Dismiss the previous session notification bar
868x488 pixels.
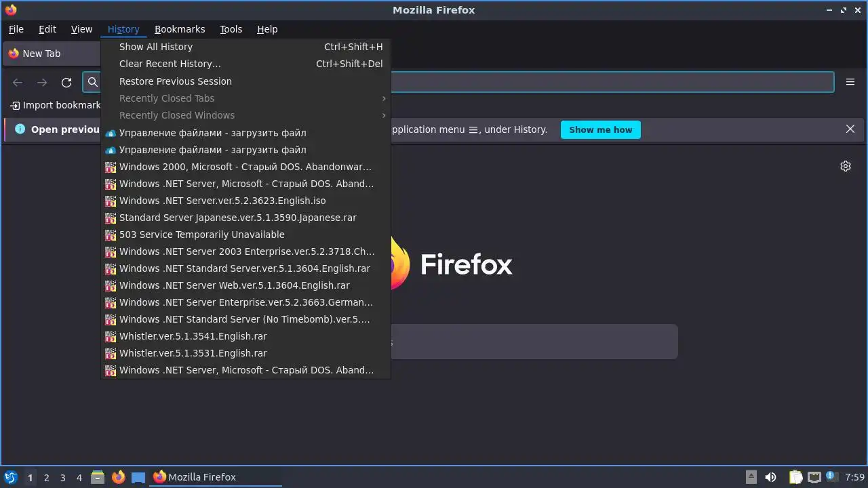coord(850,129)
